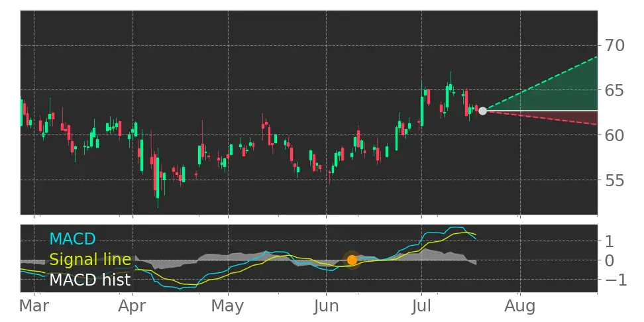Viewport: 644px width, 322px height.
Task: Click the 1 value on MACD axis
Action: 610,241
